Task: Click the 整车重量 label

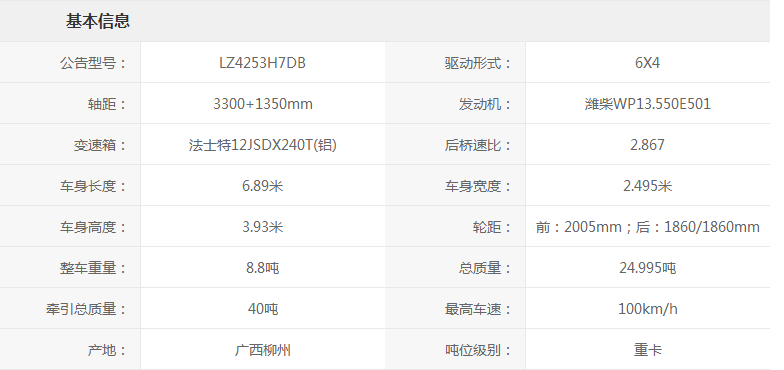Action: (x=93, y=268)
